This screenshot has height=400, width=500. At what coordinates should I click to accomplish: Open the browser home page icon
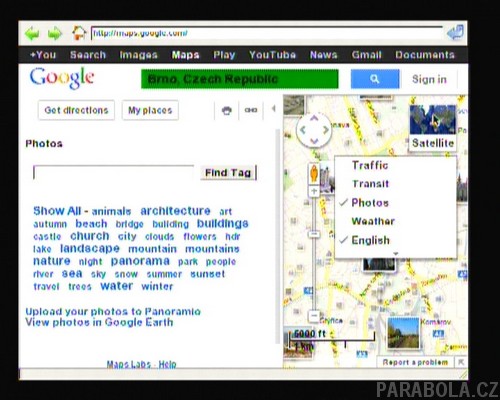tap(79, 33)
